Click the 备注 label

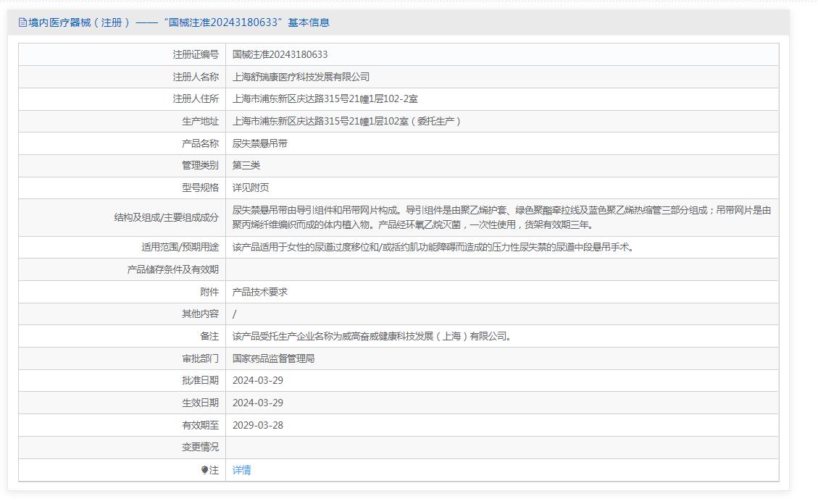[x=209, y=336]
